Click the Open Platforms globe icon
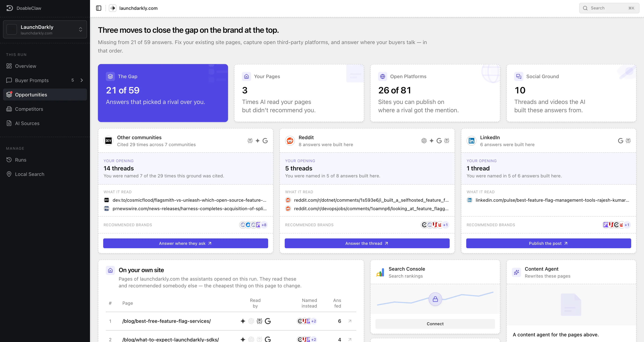This screenshot has width=644, height=342. [382, 76]
